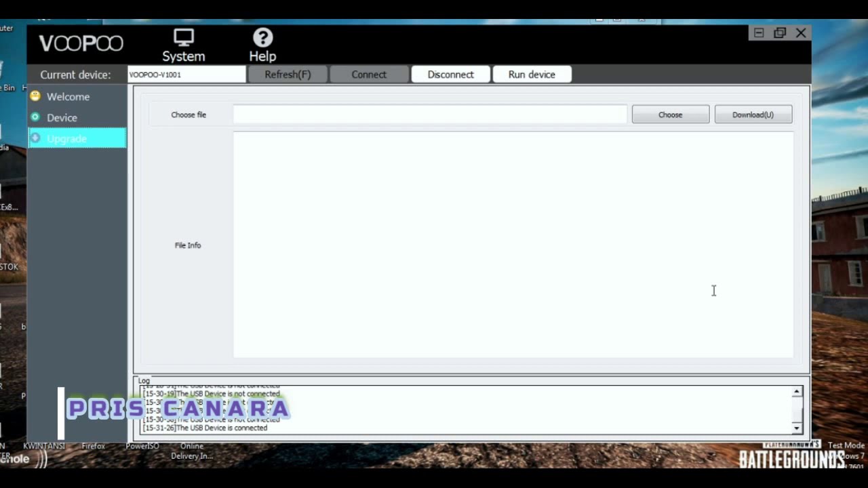Click the log scrollbar up arrow
The image size is (868, 488).
click(x=797, y=391)
